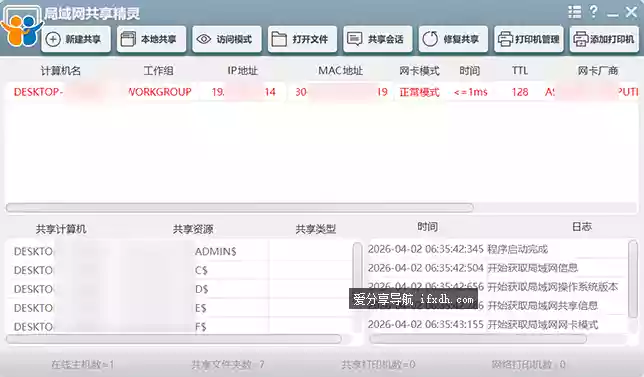Click the IP地址 column header
The height and width of the screenshot is (377, 644).
243,71
